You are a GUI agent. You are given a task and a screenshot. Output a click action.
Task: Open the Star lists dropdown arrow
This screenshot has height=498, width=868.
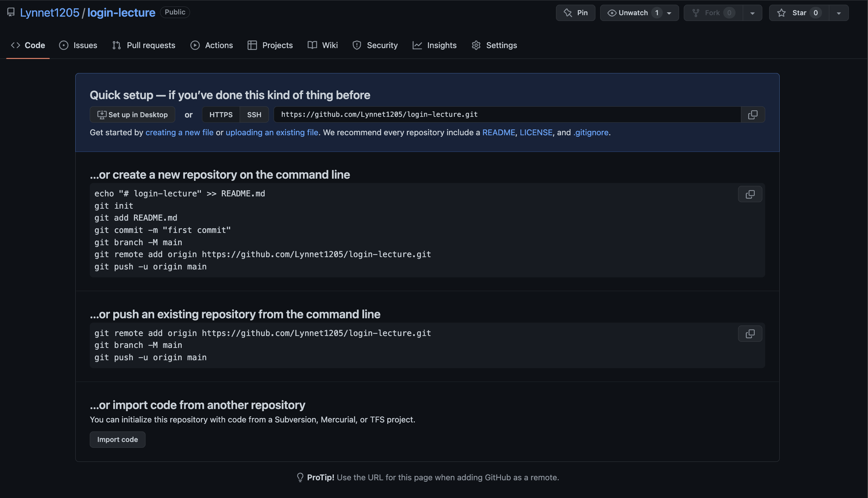point(839,13)
